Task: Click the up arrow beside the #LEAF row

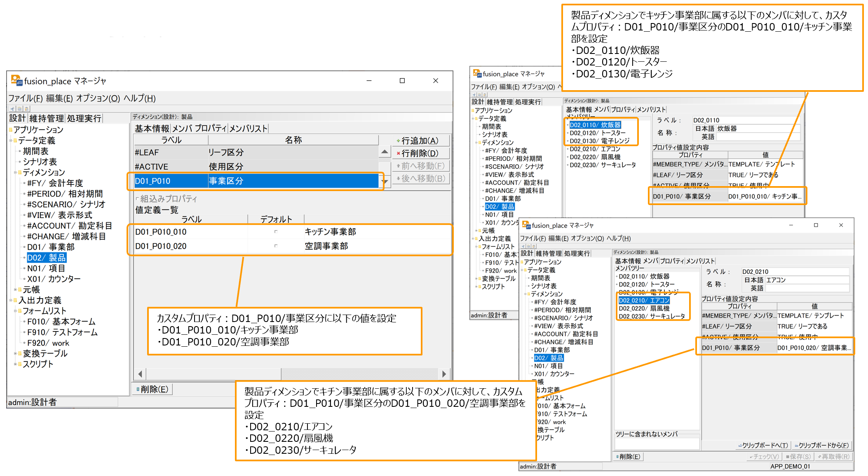Action: pyautogui.click(x=385, y=152)
